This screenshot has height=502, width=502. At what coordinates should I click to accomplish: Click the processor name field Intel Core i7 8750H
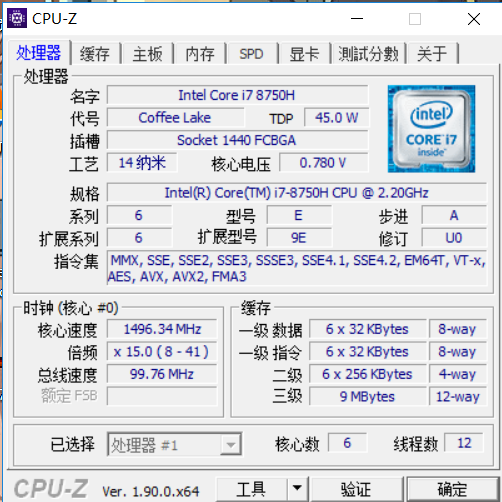pos(237,95)
